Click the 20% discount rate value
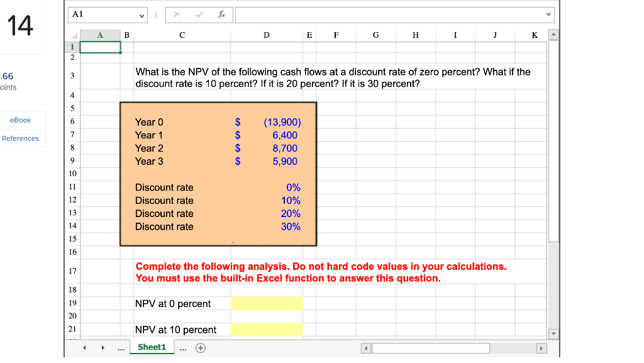Screen dimensions: 644x363 click(x=291, y=213)
